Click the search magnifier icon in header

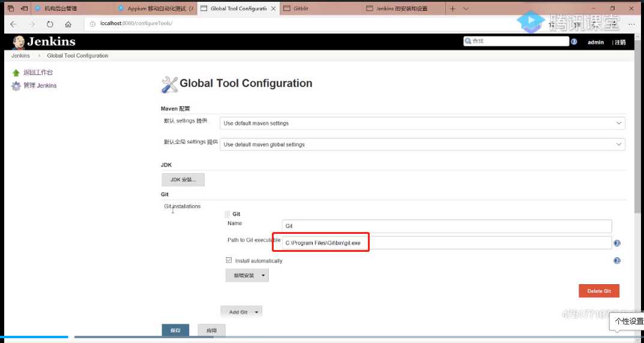pyautogui.click(x=468, y=41)
